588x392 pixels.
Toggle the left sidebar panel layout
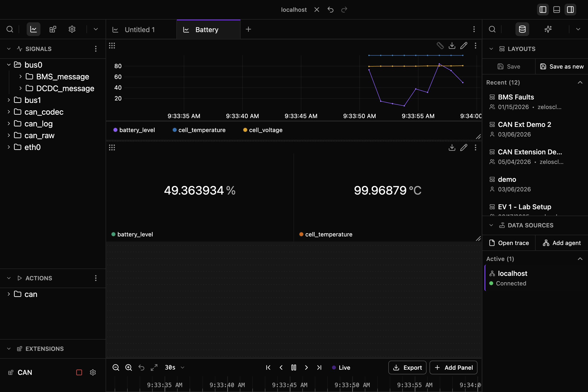pos(543,10)
